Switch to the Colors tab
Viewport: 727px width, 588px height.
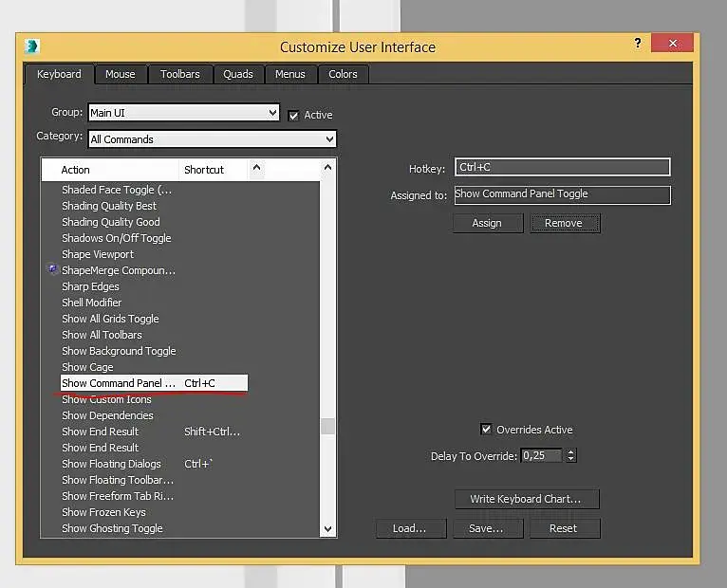(343, 74)
